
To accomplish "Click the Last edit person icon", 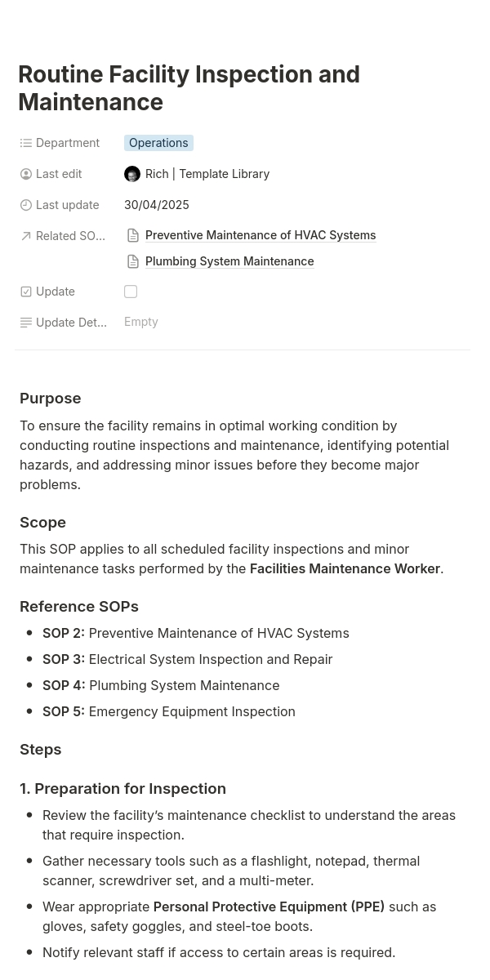I will click(26, 174).
